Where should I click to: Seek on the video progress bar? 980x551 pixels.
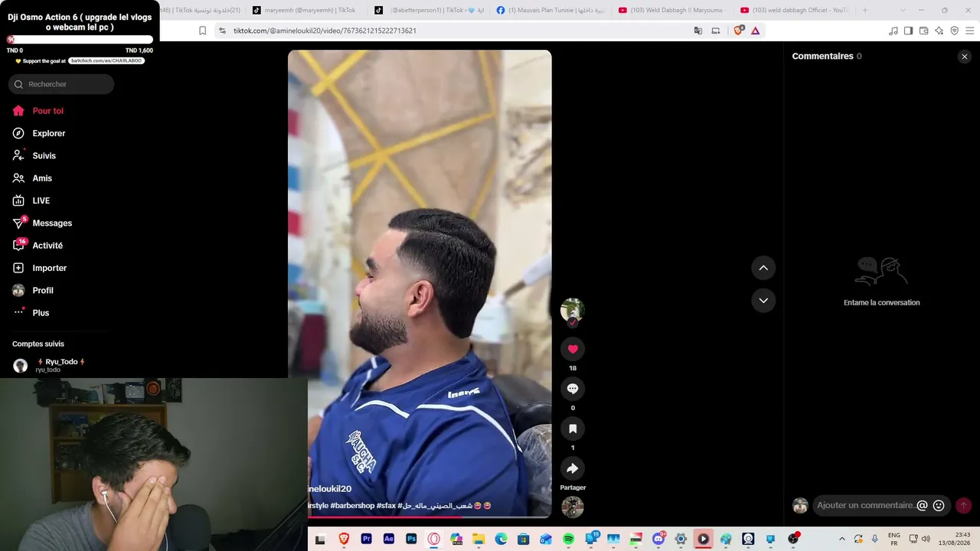[420, 517]
